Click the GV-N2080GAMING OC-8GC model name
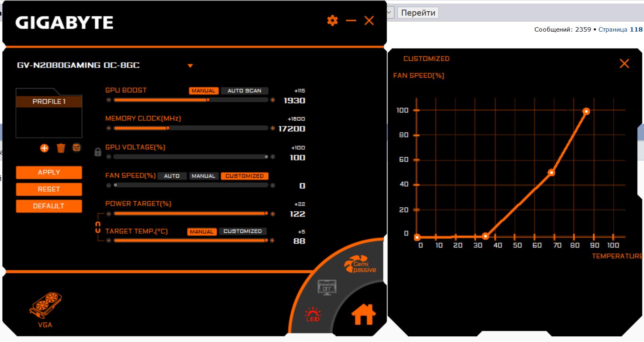Viewport: 644px width, 342px height. 78,65
